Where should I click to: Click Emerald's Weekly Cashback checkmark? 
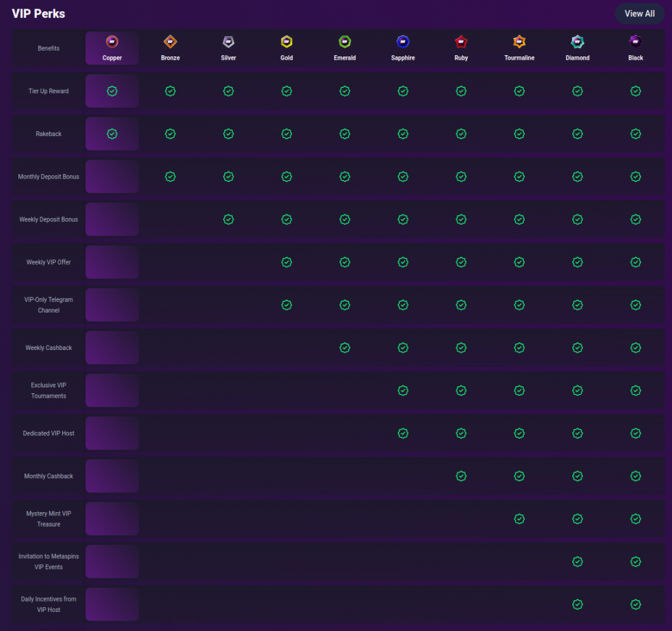[345, 348]
